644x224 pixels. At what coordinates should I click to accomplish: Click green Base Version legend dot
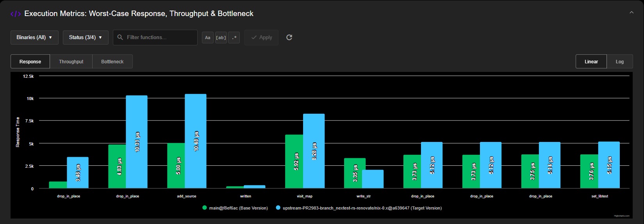204,208
